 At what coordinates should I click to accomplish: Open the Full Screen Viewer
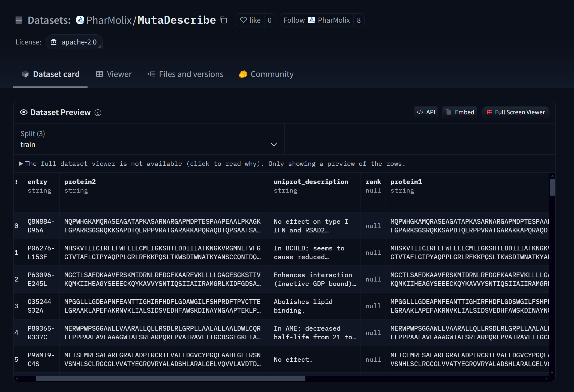[516, 112]
